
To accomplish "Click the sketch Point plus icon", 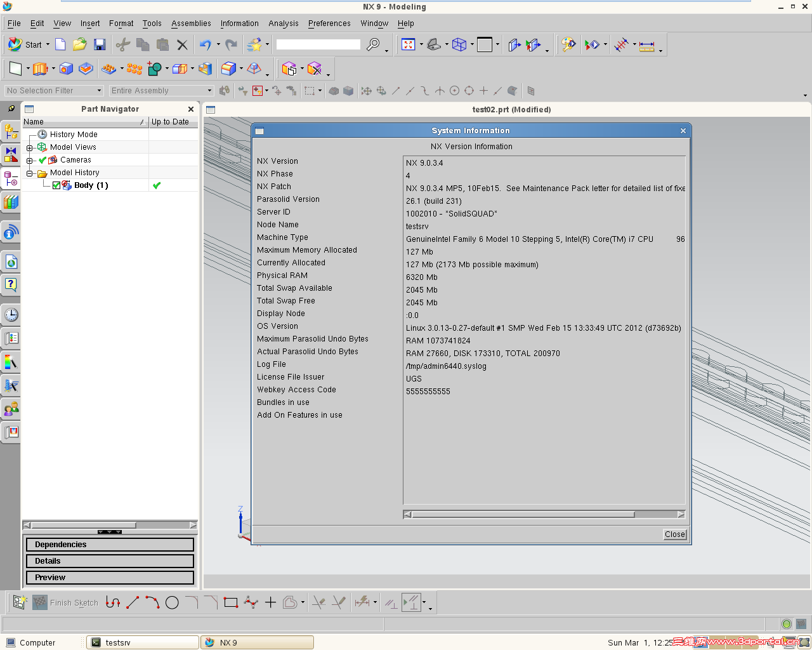I will [270, 602].
